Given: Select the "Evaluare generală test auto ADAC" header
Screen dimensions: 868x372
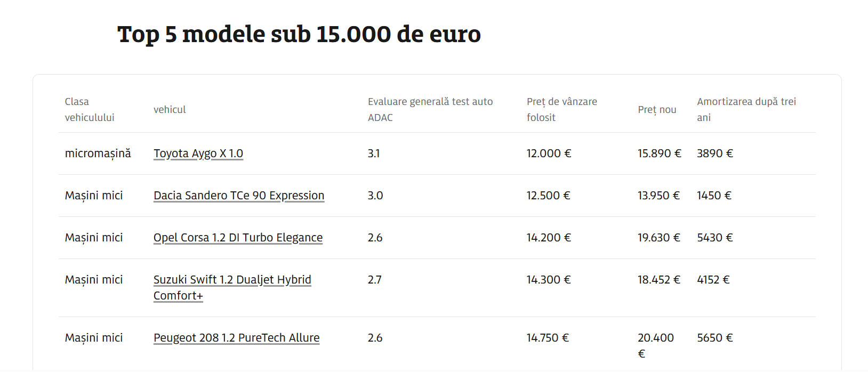Looking at the screenshot, I should click(x=430, y=109).
